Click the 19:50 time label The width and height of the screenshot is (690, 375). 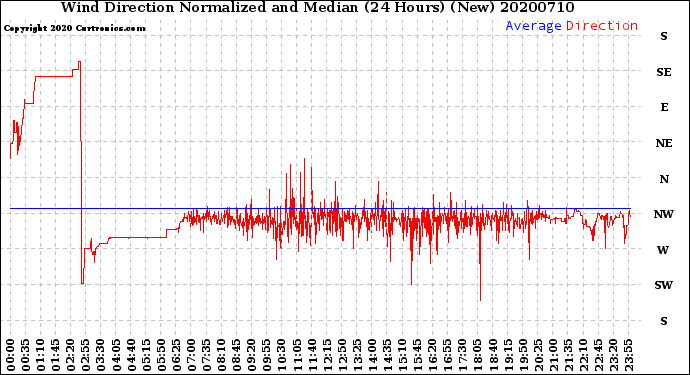click(x=523, y=355)
